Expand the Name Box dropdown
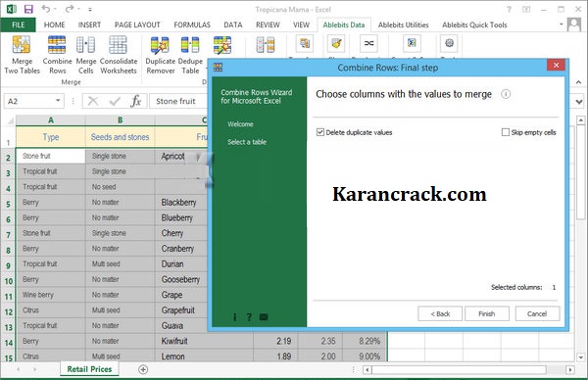The image size is (588, 380). click(x=58, y=101)
